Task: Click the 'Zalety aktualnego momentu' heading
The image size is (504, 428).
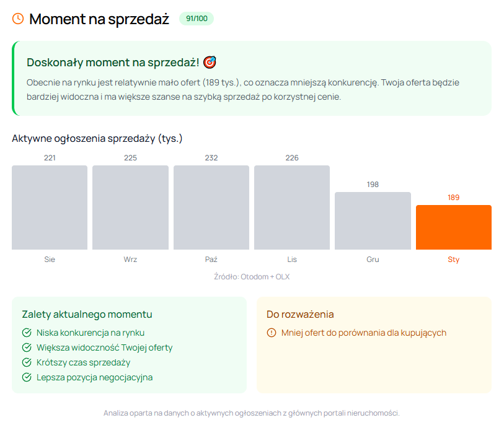Action: [x=87, y=314]
